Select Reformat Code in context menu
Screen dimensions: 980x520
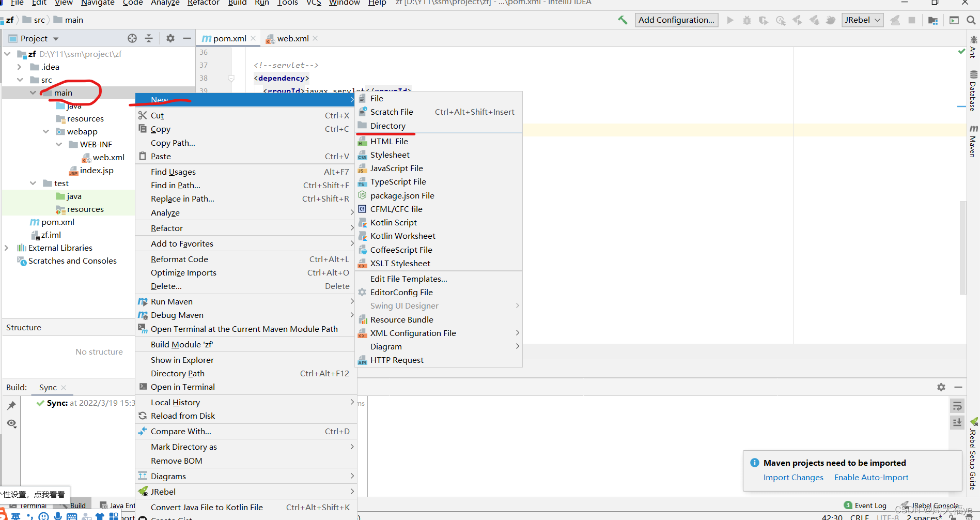tap(246, 259)
